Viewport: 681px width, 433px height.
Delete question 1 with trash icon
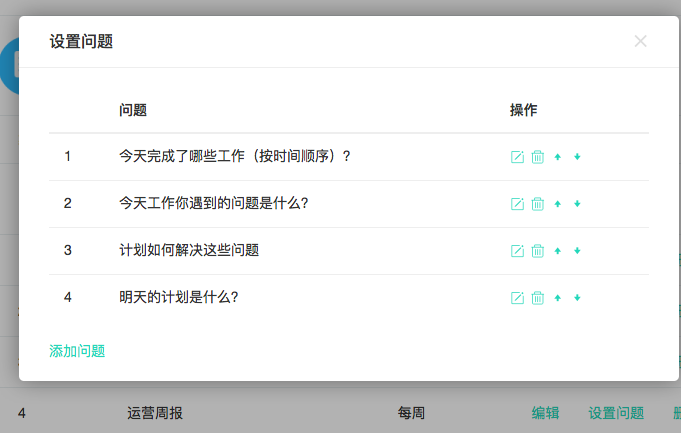[x=537, y=157]
